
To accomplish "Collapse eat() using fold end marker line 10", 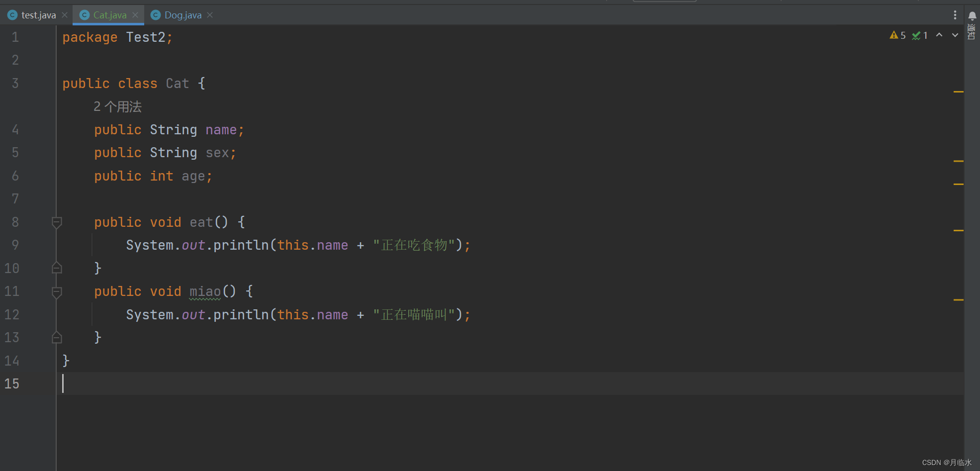I will click(x=57, y=268).
